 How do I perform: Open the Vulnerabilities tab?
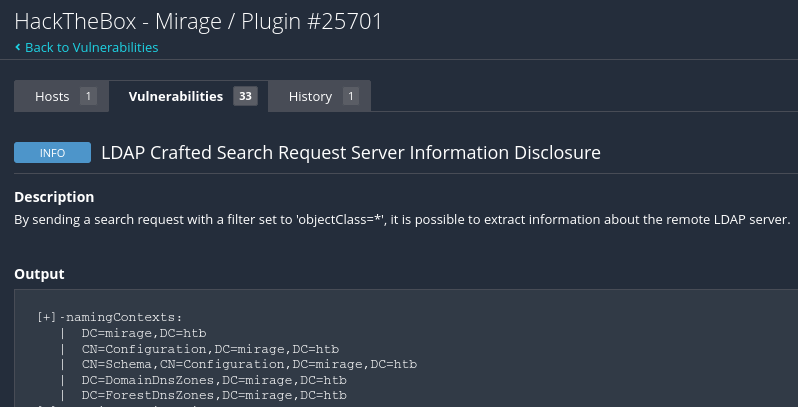point(189,96)
